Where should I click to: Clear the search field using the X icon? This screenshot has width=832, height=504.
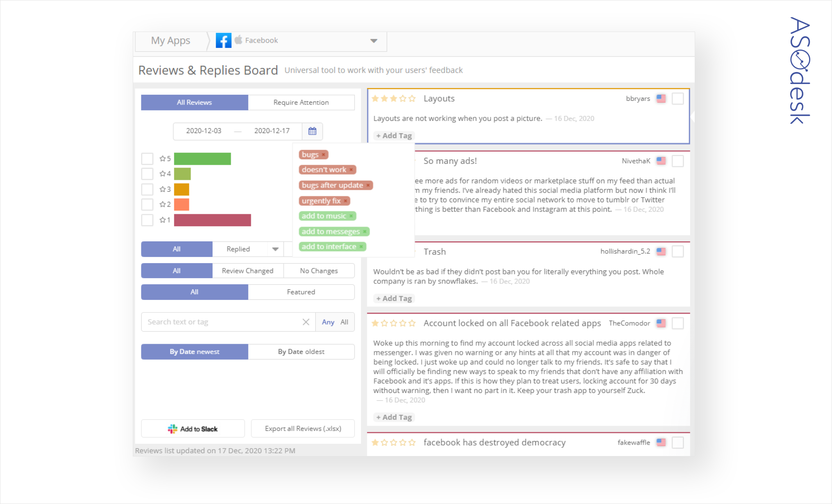coord(305,322)
